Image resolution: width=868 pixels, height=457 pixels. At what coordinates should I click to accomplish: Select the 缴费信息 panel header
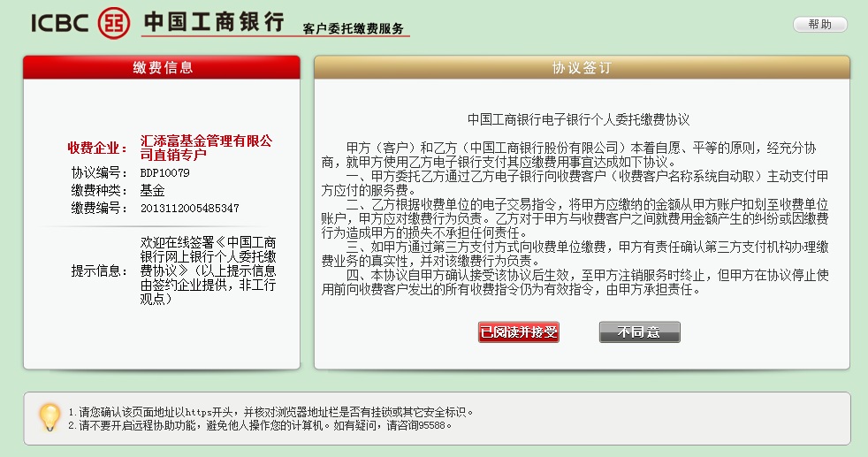(162, 68)
